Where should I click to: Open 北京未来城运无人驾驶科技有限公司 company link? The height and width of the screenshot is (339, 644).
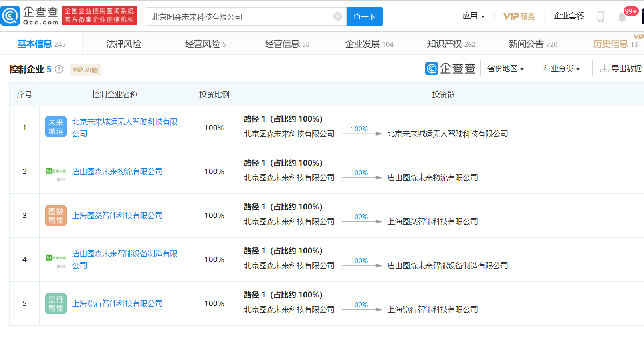tap(125, 128)
